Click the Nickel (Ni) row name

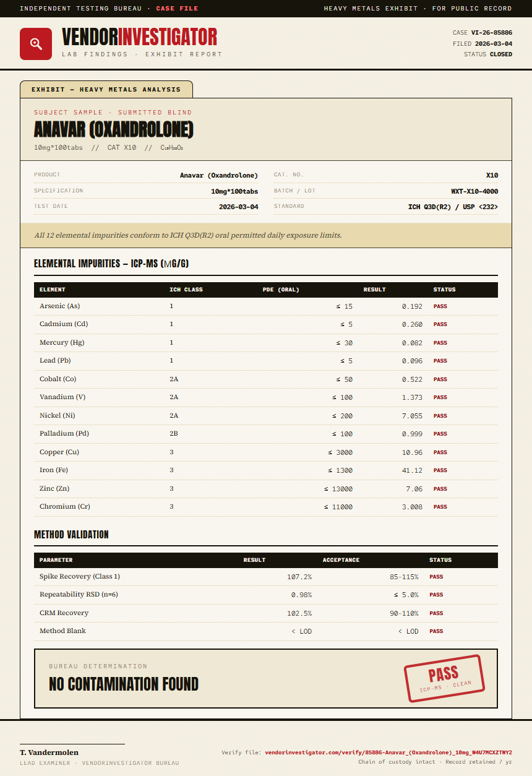pos(58,416)
